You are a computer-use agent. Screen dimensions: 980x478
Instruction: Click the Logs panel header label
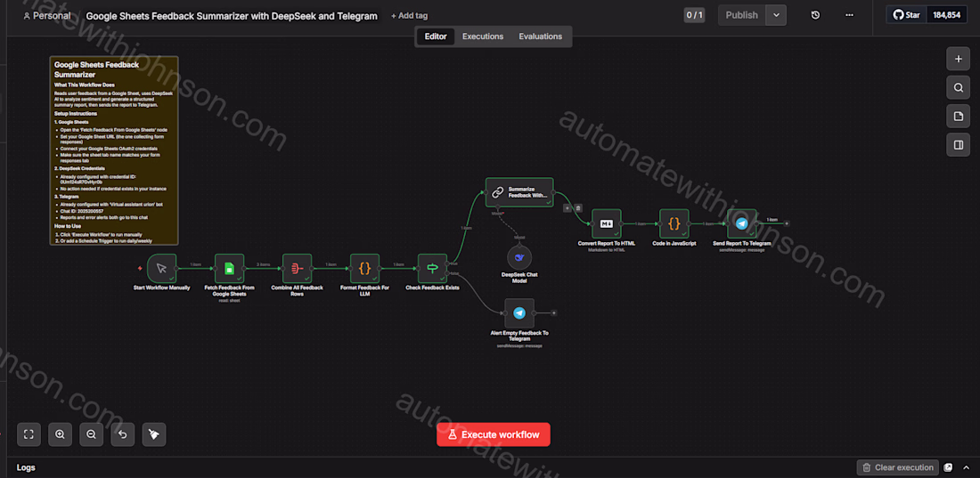pos(26,467)
